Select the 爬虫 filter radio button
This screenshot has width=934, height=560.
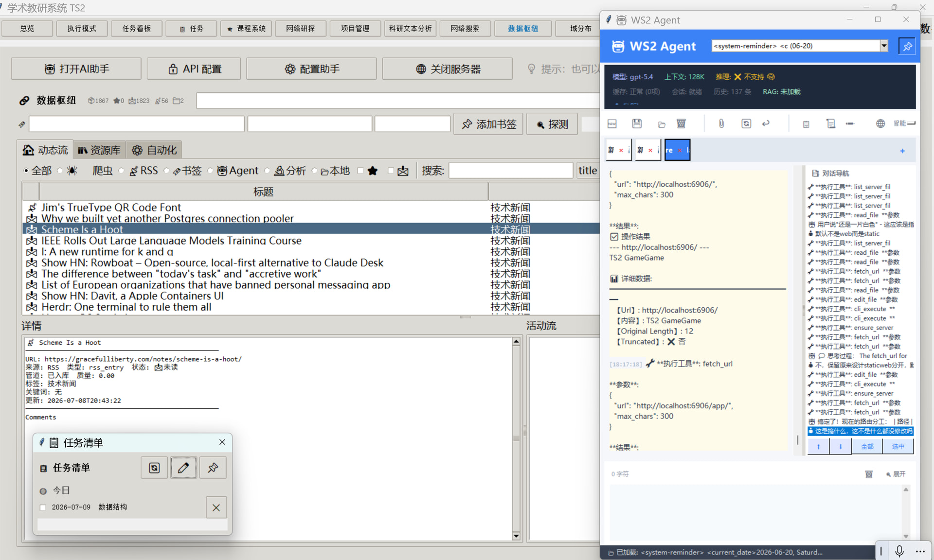(x=60, y=171)
